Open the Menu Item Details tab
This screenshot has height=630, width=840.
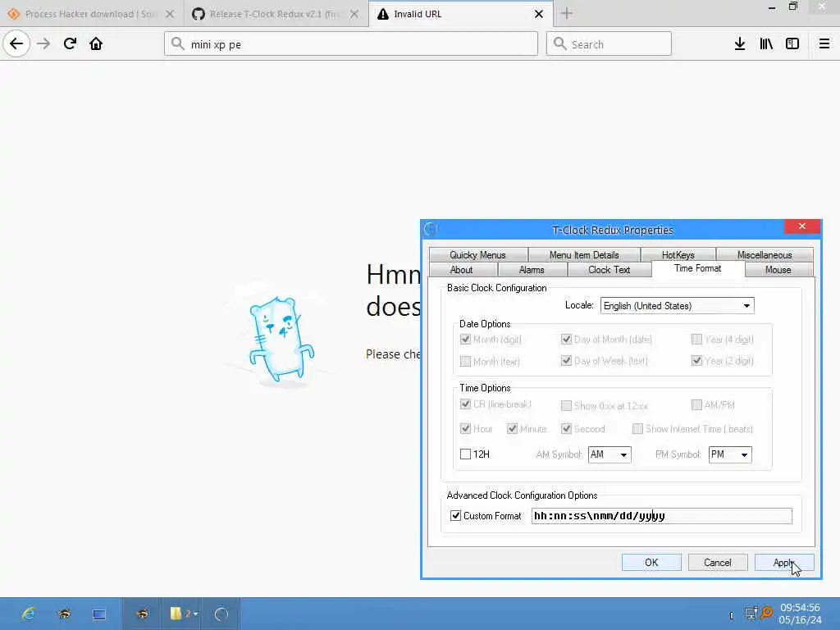584,255
